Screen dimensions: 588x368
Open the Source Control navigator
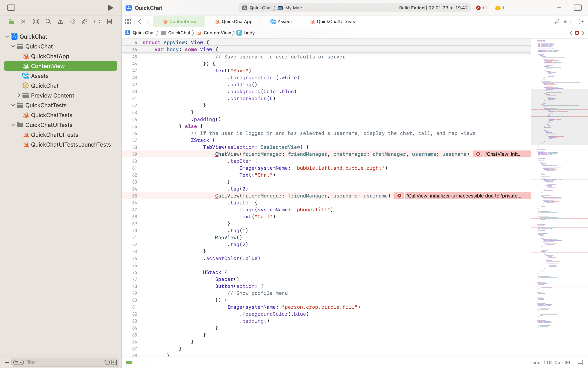(23, 21)
